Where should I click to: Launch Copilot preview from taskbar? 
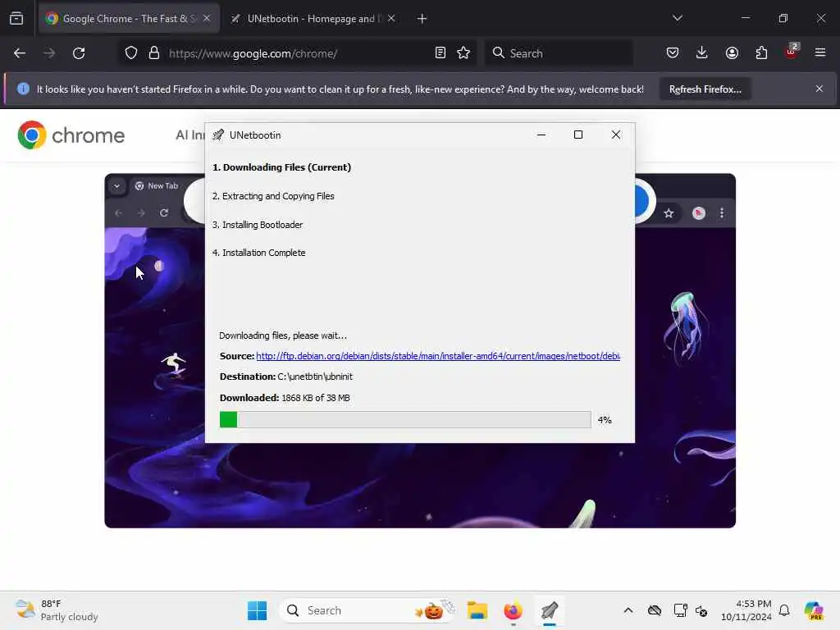(x=814, y=610)
